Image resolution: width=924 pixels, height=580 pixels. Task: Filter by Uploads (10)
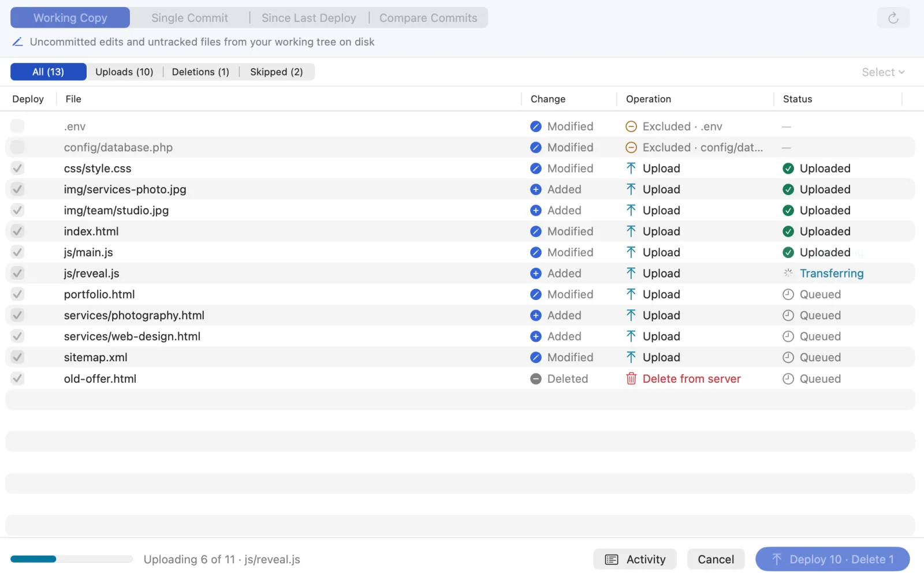[x=124, y=72]
